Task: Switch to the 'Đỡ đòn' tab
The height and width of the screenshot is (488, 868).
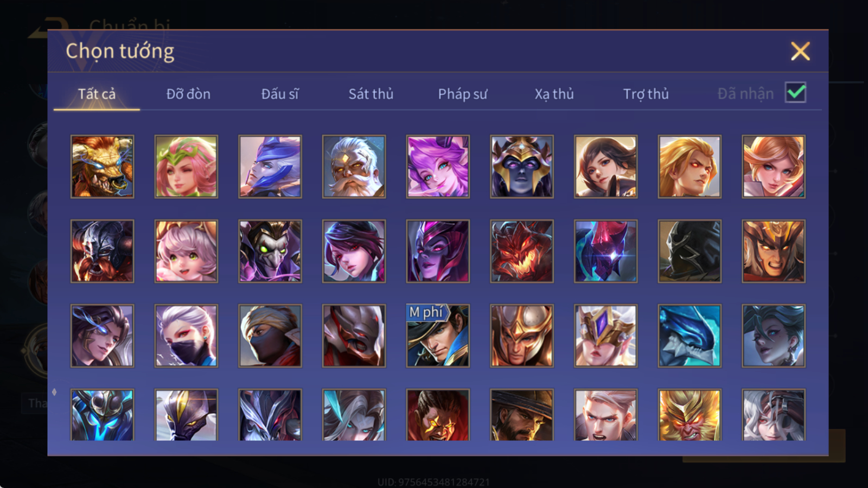Action: 188,94
